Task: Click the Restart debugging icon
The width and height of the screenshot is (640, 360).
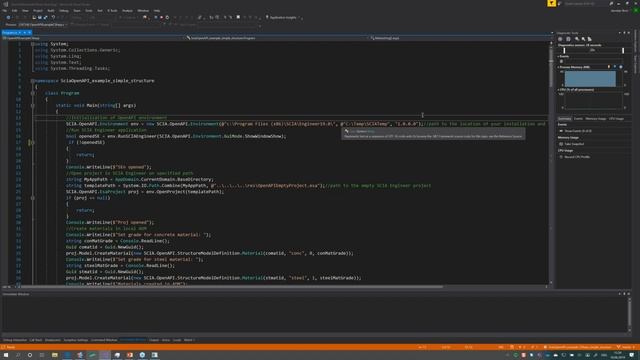Action: pos(167,18)
